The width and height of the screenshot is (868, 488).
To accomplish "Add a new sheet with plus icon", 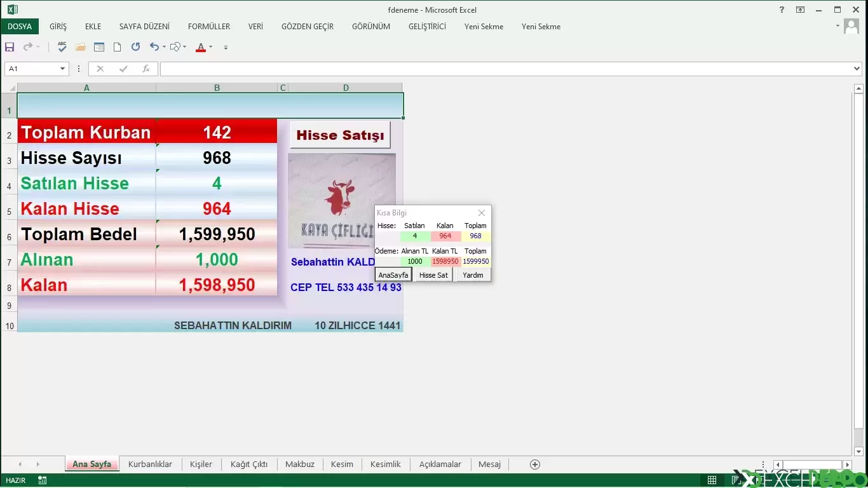I will pos(535,464).
